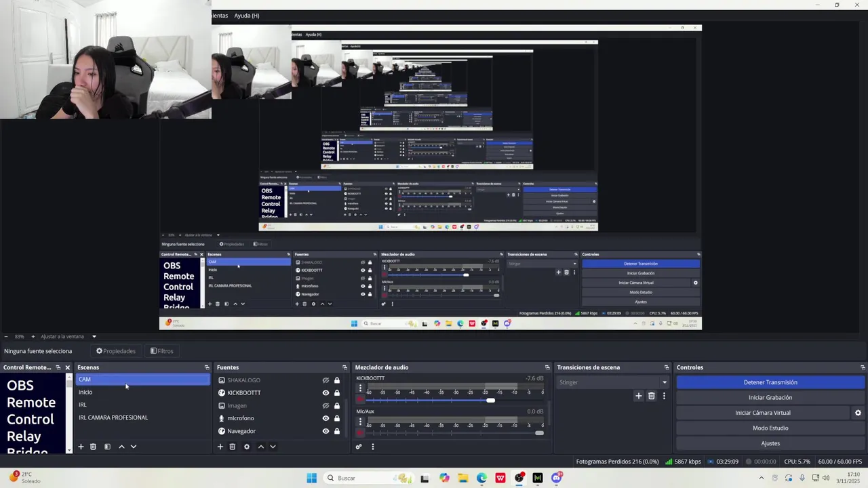Close the Control Remote dock
The height and width of the screenshot is (488, 868).
(67, 367)
